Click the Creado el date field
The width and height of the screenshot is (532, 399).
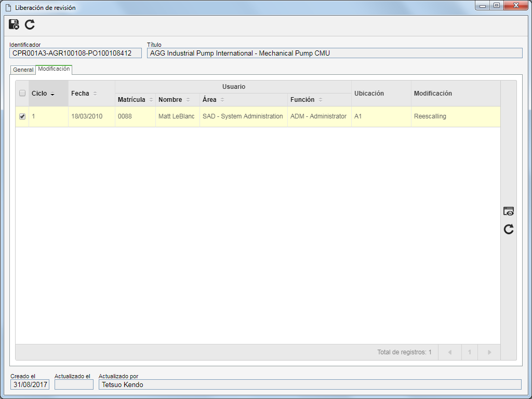[30, 384]
